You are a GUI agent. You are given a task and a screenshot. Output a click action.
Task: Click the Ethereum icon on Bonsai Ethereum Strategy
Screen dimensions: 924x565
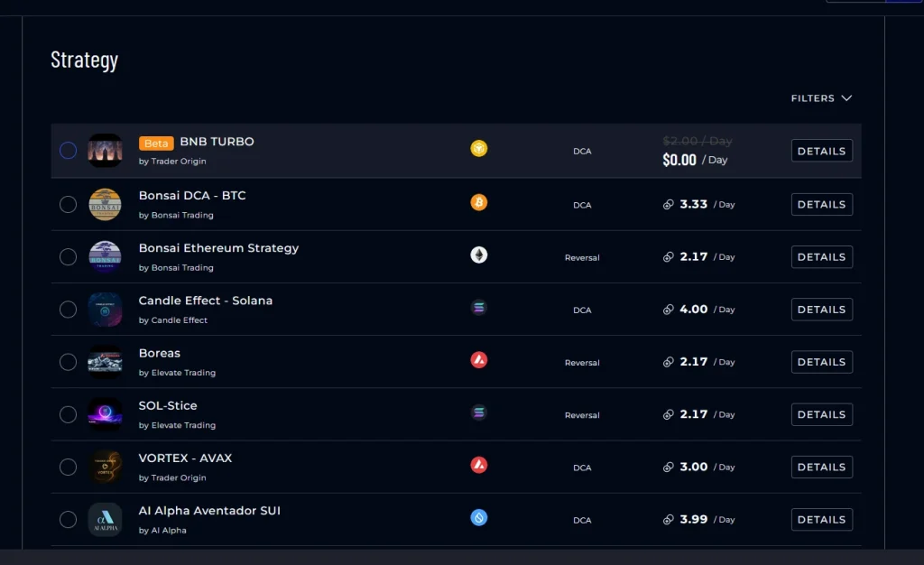click(479, 256)
